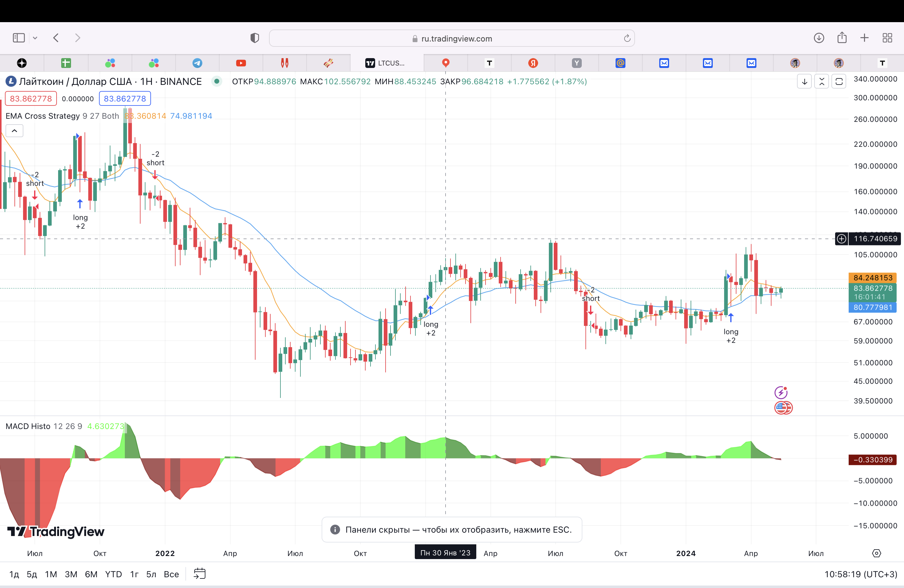This screenshot has height=588, width=904.
Task: Click the blue buy price 83.862778 button
Action: point(125,99)
